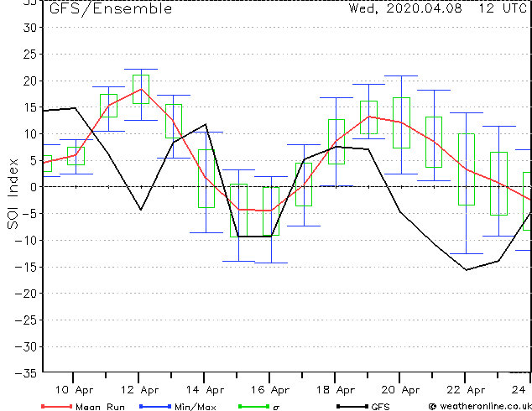
Task: Click the y-axis value -15
Action: (26, 268)
